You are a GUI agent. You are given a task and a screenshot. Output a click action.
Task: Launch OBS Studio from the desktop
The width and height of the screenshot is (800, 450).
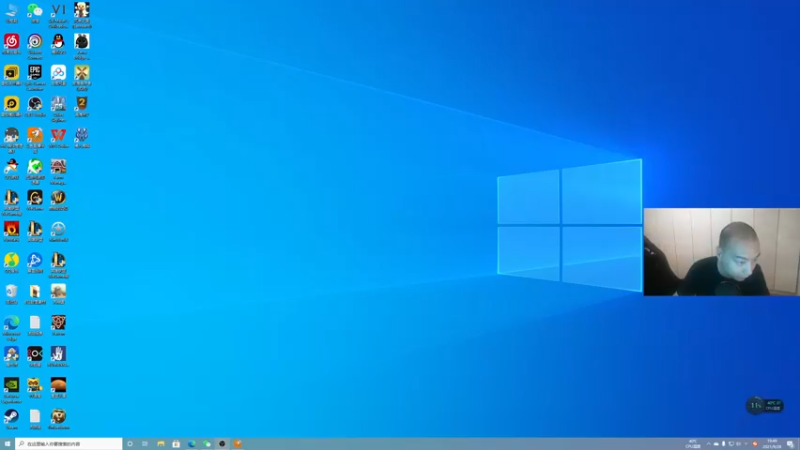pos(35,106)
